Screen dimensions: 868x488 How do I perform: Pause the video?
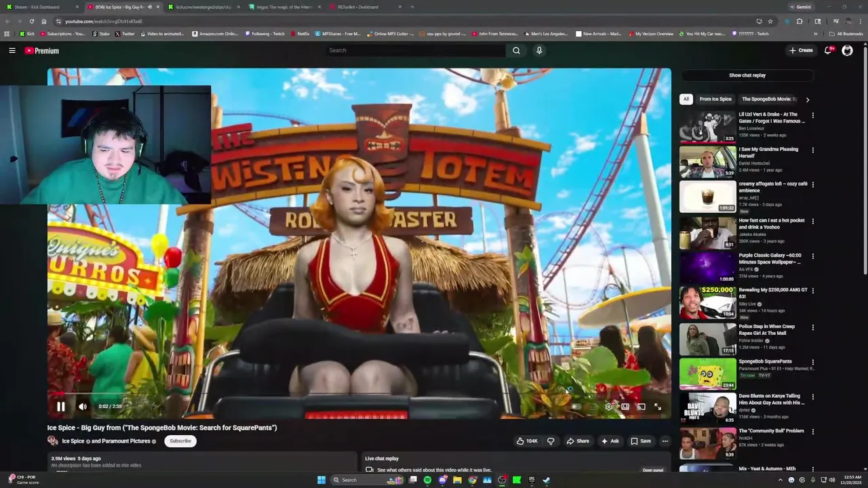point(60,407)
